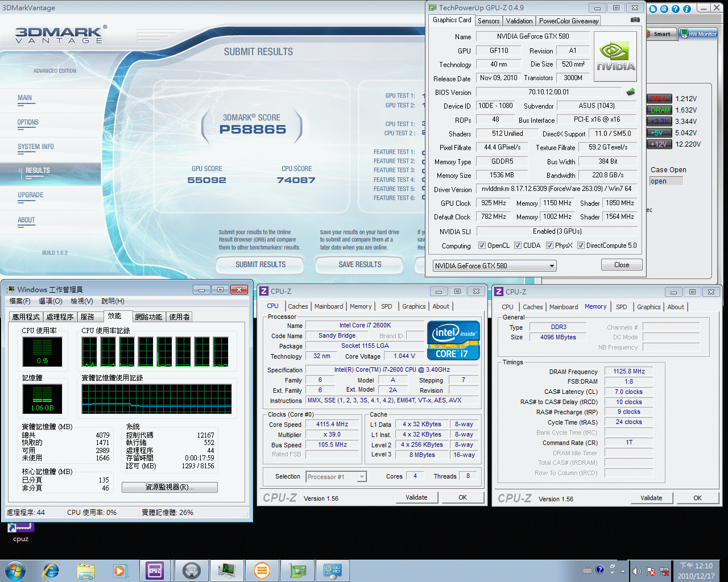Click Validate in left CPU-Z window
Viewport: 728px width, 582px height.
click(x=416, y=497)
